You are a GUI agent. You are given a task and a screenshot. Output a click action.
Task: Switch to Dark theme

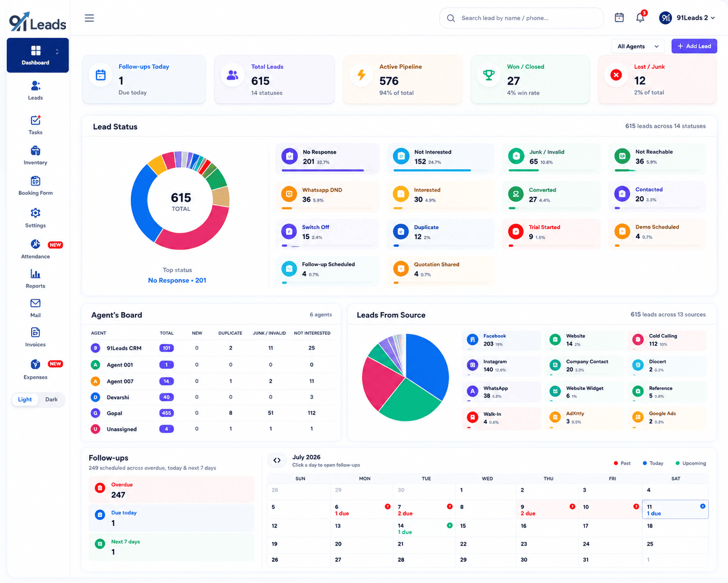pyautogui.click(x=51, y=400)
